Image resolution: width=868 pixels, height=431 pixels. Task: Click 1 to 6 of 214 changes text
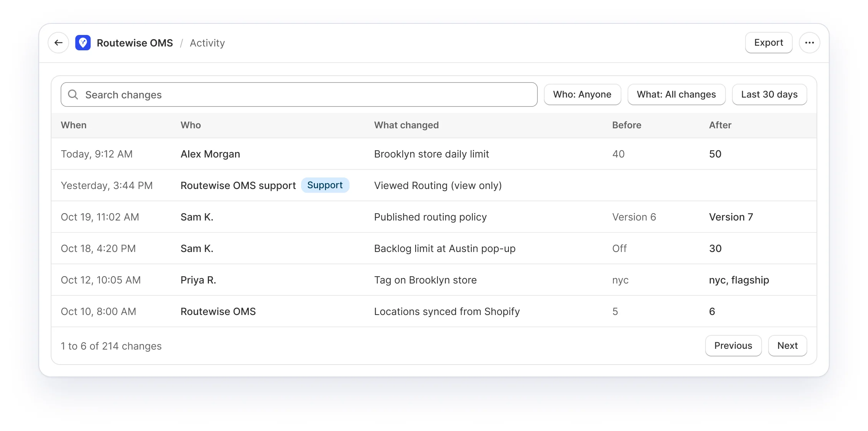click(x=111, y=346)
